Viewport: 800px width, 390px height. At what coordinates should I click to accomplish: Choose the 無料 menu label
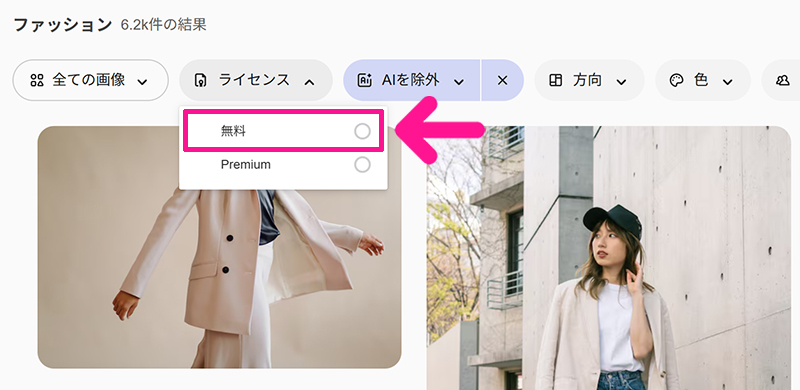click(x=233, y=131)
